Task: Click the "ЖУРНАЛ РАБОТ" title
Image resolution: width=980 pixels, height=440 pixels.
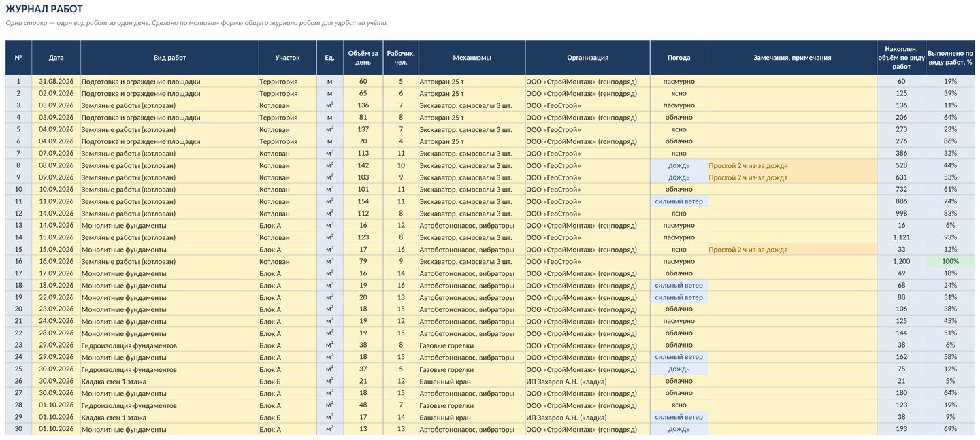Action: [x=44, y=9]
